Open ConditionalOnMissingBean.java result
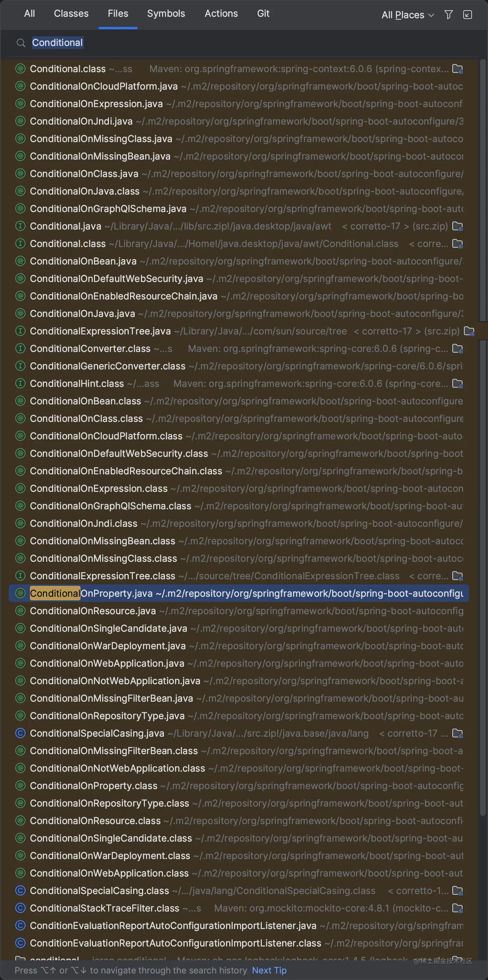Image resolution: width=488 pixels, height=980 pixels. pyautogui.click(x=239, y=156)
